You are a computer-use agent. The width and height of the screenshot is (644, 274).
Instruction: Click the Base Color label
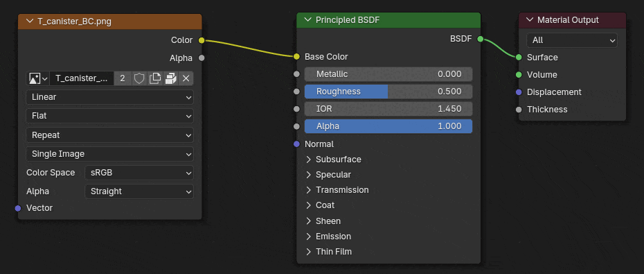click(326, 57)
